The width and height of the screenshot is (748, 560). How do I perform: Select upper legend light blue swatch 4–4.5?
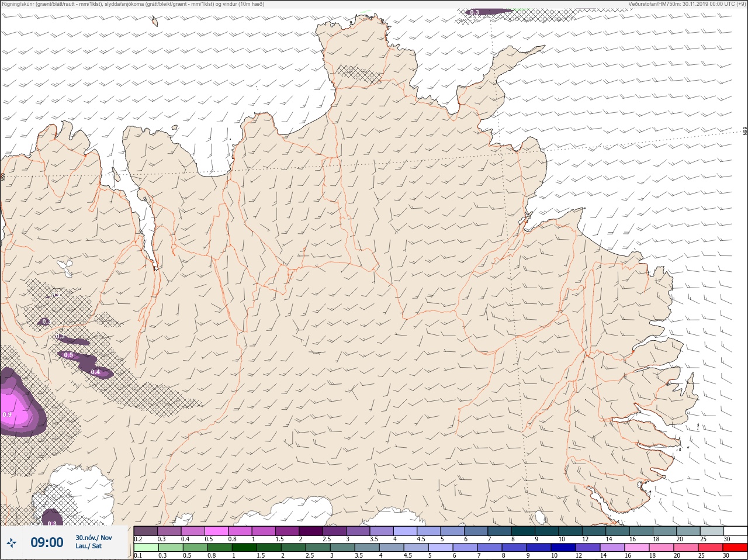(406, 531)
